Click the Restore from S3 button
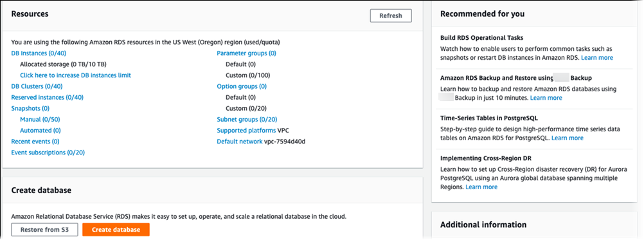 click(x=45, y=230)
